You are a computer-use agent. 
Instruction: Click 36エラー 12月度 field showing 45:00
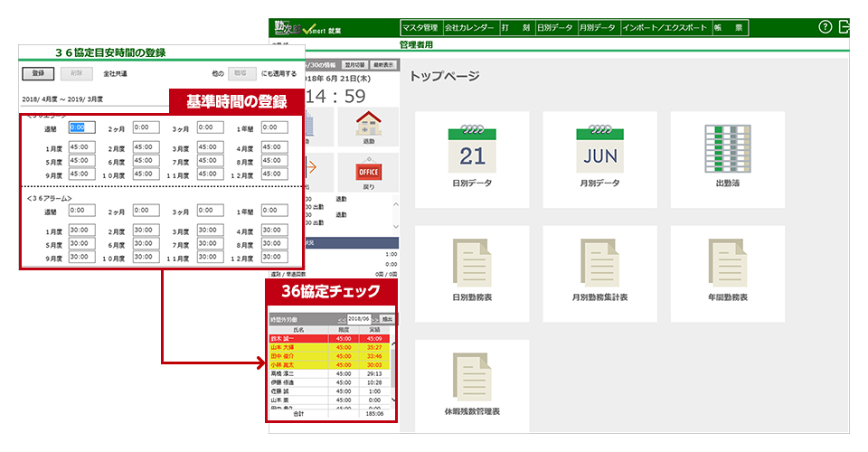pyautogui.click(x=275, y=174)
